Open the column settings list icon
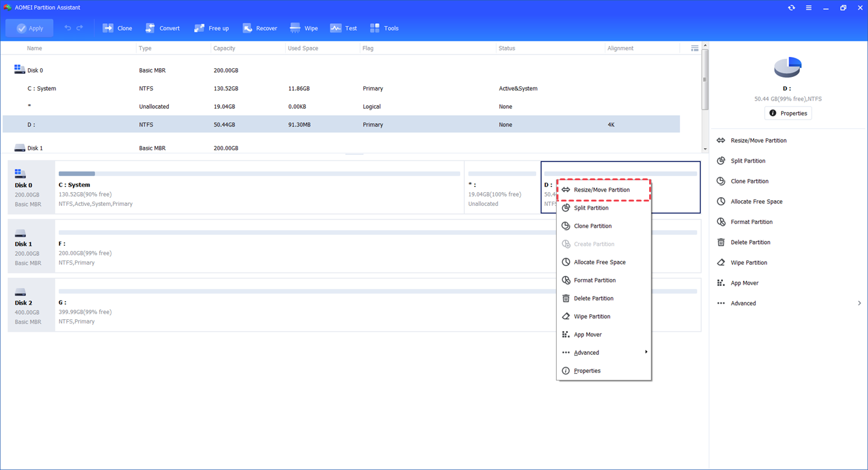 [694, 48]
